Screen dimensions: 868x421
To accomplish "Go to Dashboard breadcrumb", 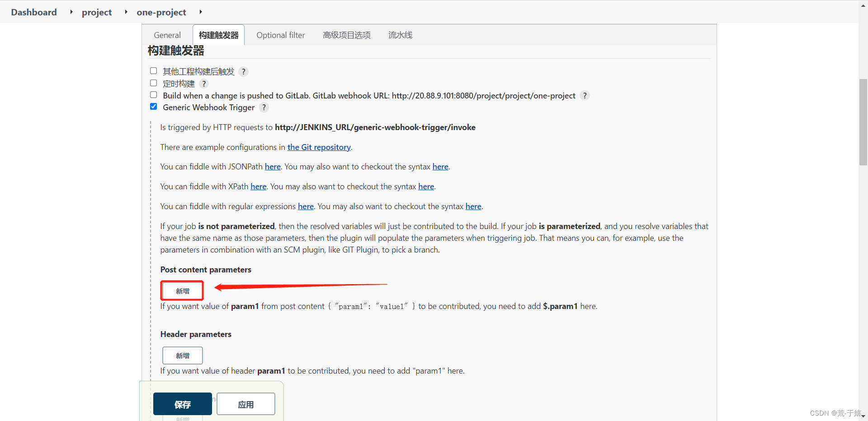I will (x=34, y=12).
